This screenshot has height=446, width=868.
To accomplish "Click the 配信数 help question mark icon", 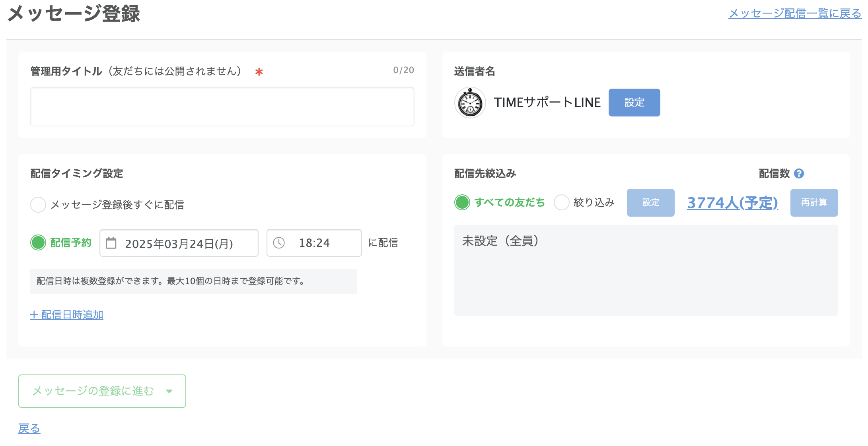I will 799,174.
